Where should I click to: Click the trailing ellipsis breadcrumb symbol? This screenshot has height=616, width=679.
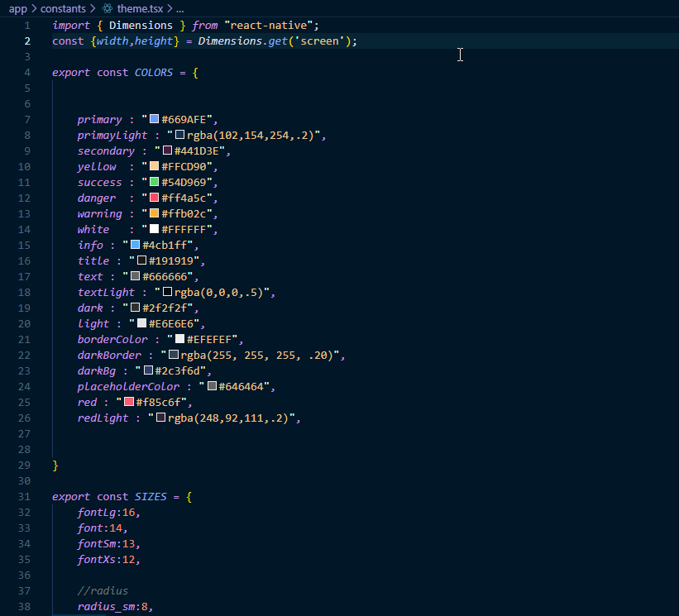coord(180,8)
